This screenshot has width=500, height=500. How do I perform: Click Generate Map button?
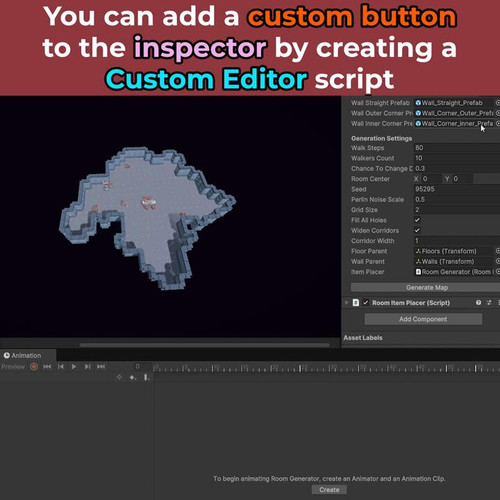pos(426,287)
